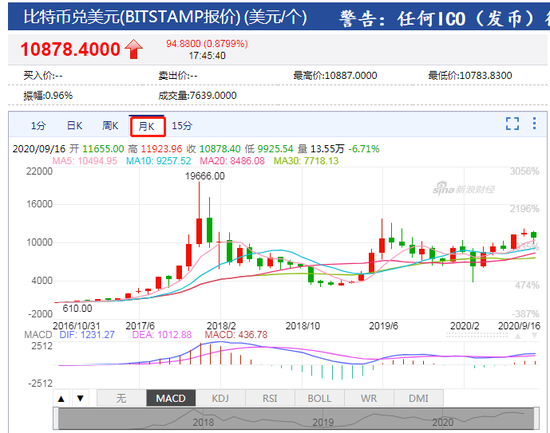Select the 无 indicator button
The width and height of the screenshot is (550, 433).
click(x=121, y=398)
